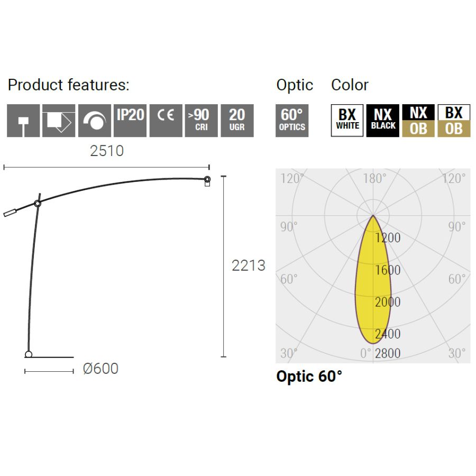Viewport: 476px width, 476px height.
Task: Click the 'Optic 60°' diagram caption
Action: pyautogui.click(x=309, y=377)
